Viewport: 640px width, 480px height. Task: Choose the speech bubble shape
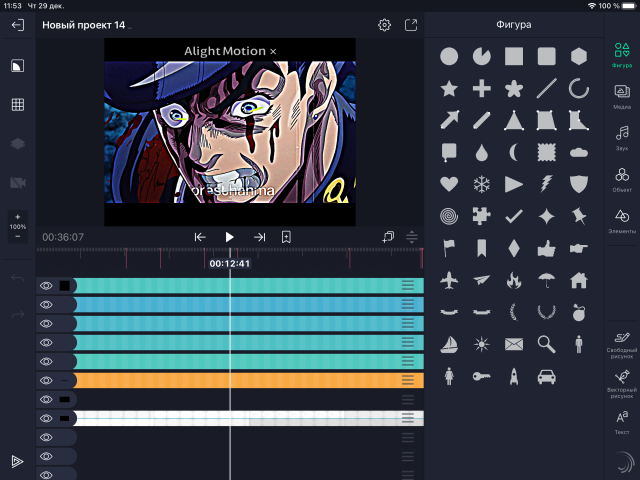click(x=449, y=153)
